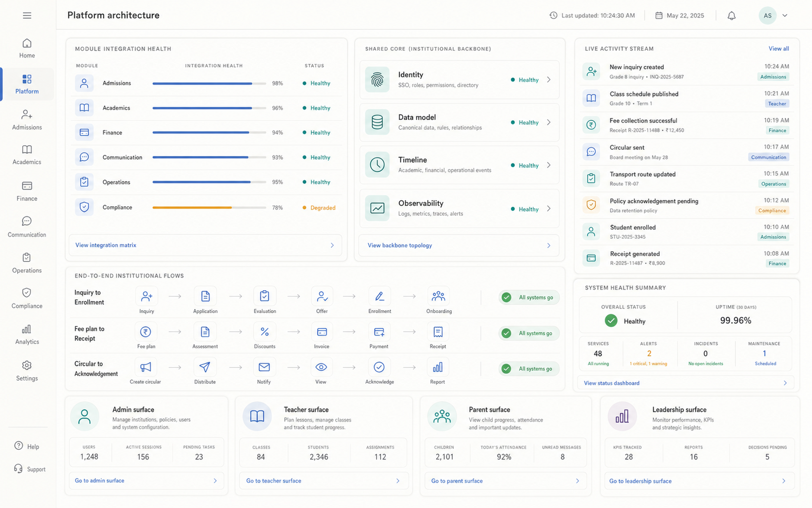This screenshot has height=508, width=812.
Task: Open Academics in the sidebar
Action: point(27,155)
